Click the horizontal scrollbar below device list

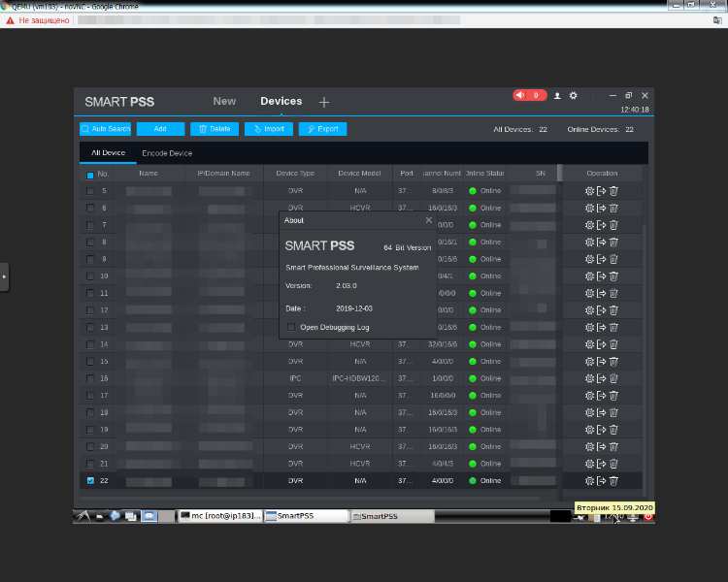[310, 499]
